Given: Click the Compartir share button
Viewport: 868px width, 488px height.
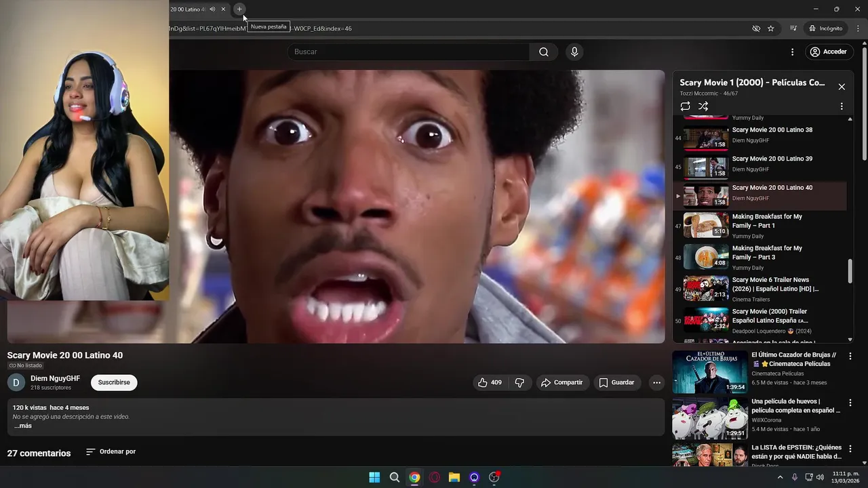Looking at the screenshot, I should click(x=561, y=382).
